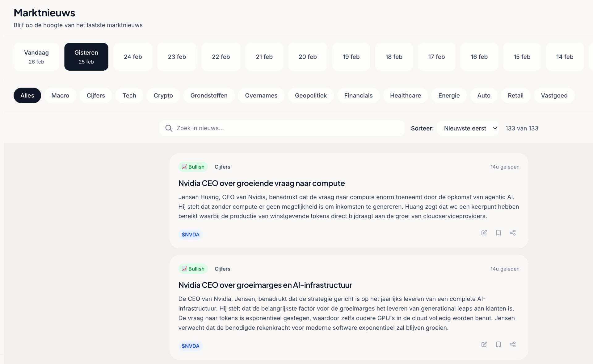The width and height of the screenshot is (593, 364).
Task: Expand the sort options chevron
Action: pos(494,128)
